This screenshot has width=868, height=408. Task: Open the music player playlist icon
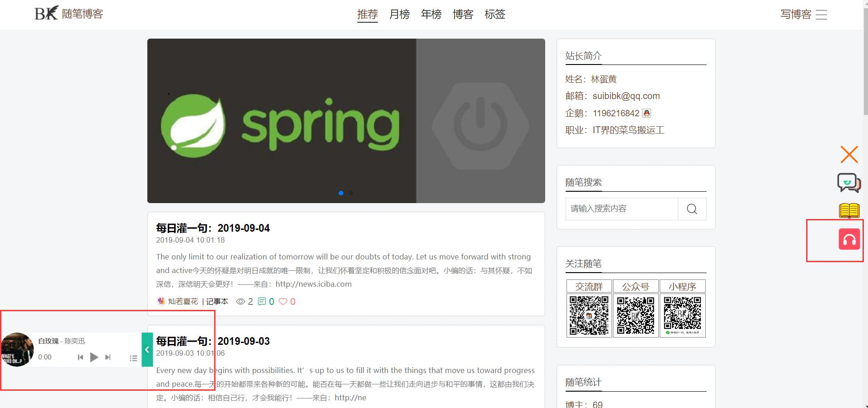133,358
